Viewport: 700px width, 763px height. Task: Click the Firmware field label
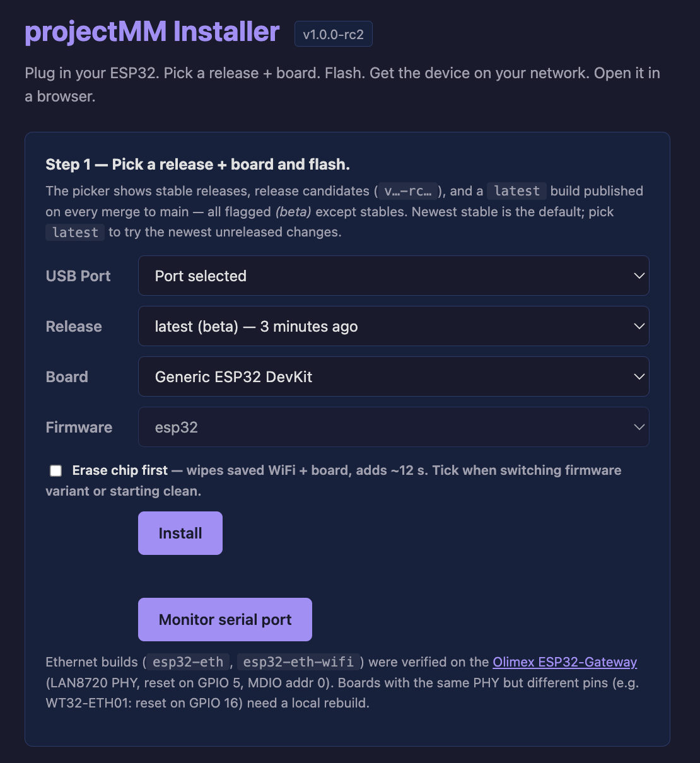click(79, 428)
